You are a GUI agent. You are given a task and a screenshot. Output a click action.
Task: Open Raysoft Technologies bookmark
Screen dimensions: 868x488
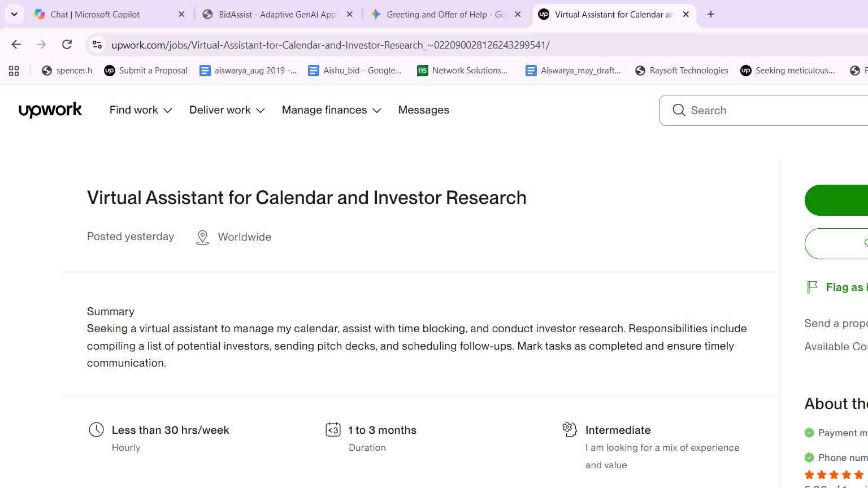tap(682, 71)
